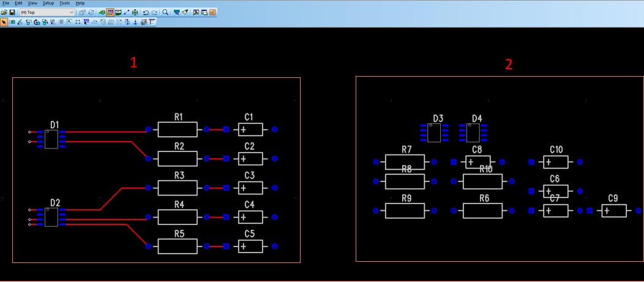Toggle the Project Explorer window icon
The width and height of the screenshot is (644, 282).
pos(204,12)
